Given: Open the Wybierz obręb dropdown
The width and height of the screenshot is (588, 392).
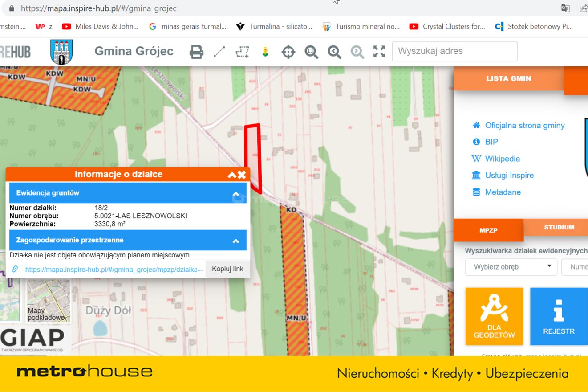Looking at the screenshot, I should [x=511, y=267].
